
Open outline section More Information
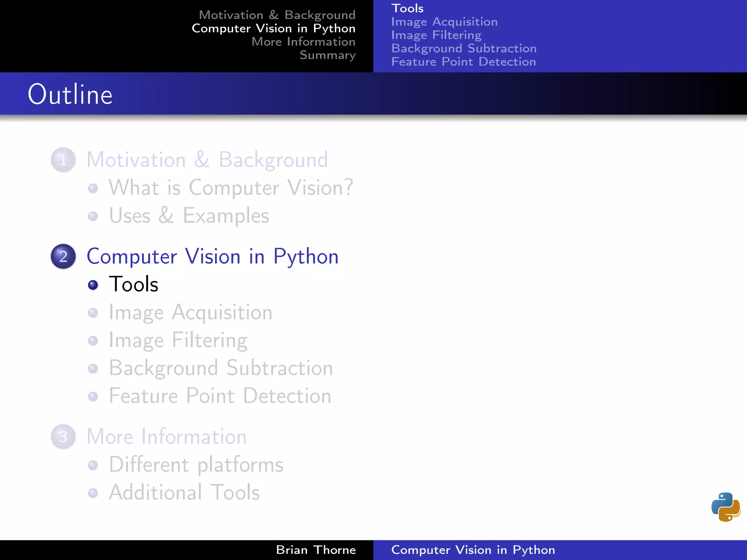(167, 436)
